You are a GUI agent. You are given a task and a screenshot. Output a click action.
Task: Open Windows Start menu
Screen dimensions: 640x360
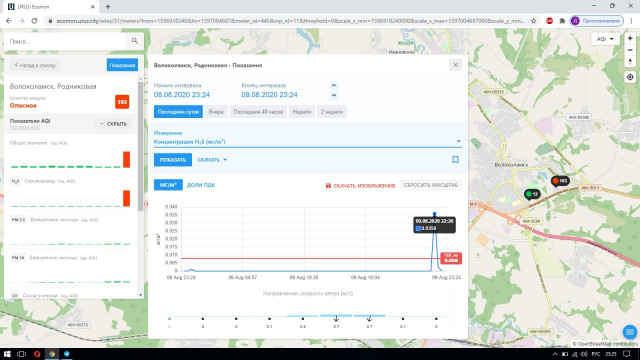pos(7,354)
